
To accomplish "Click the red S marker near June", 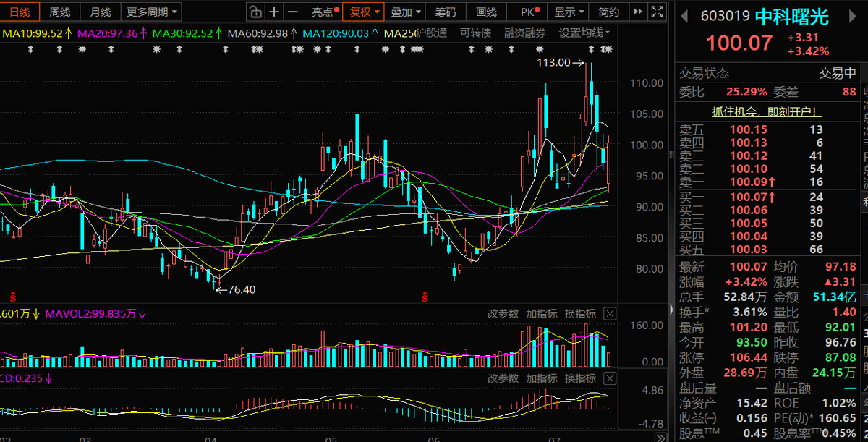I will coord(425,296).
